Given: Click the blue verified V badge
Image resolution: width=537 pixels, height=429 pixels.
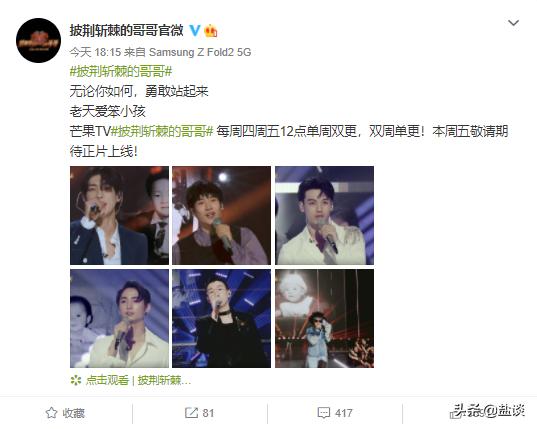Looking at the screenshot, I should 195,30.
